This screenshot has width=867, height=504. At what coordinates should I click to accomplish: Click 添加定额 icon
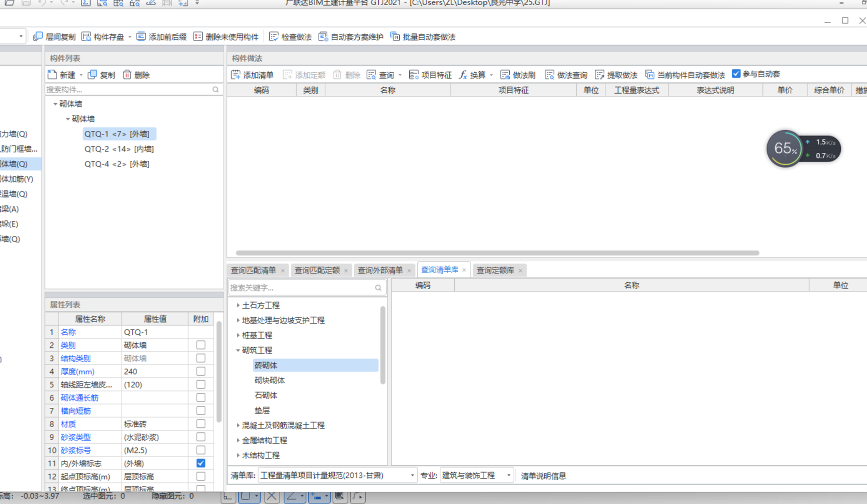(288, 74)
